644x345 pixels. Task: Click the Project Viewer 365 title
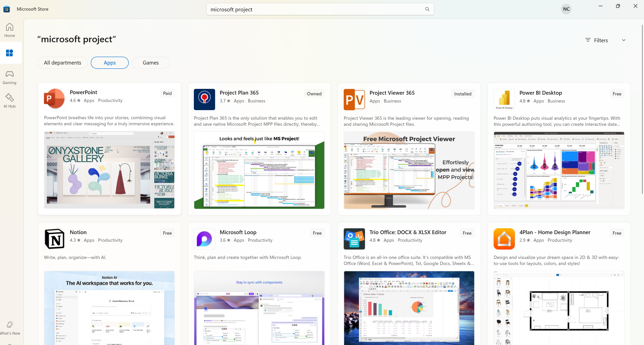pyautogui.click(x=392, y=93)
